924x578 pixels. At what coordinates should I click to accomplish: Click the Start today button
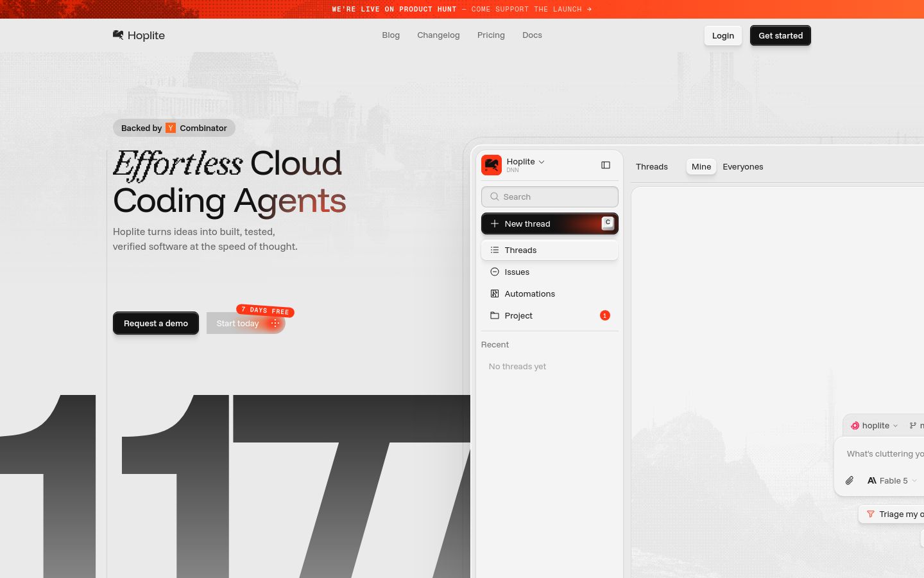tap(246, 323)
